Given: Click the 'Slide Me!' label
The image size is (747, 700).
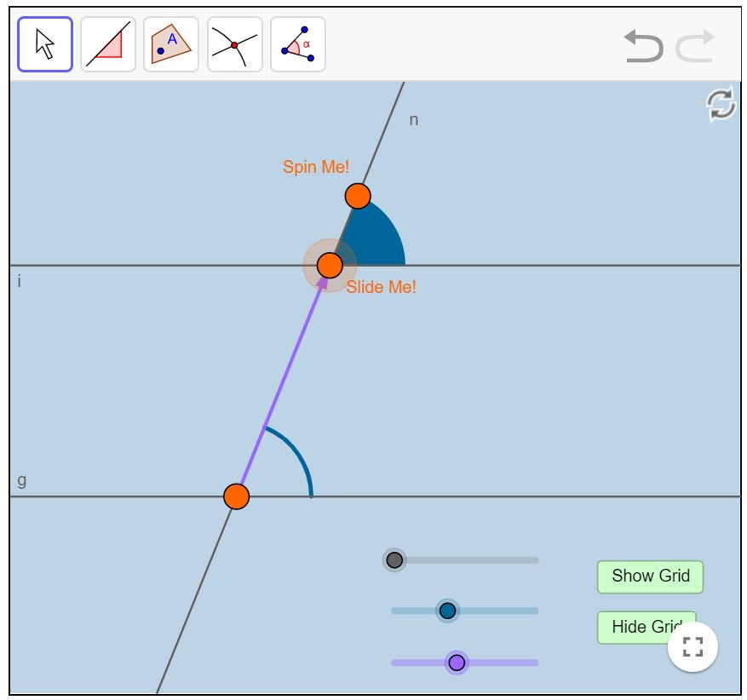Looking at the screenshot, I should [x=381, y=287].
